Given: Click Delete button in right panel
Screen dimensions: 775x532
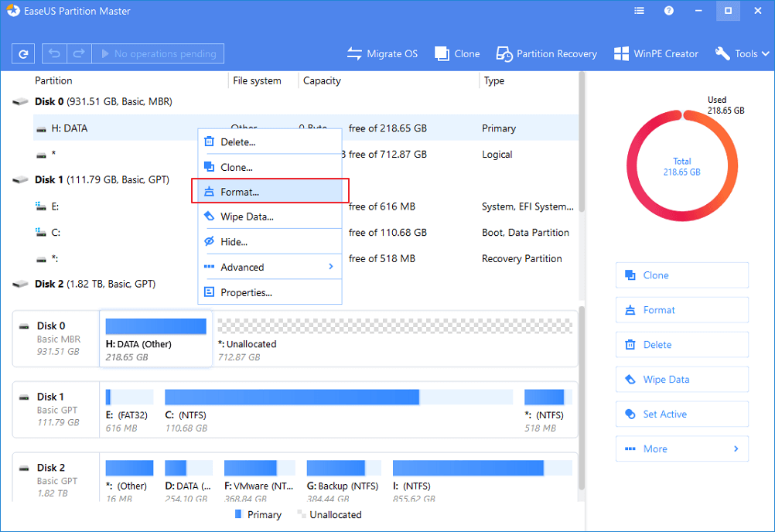Looking at the screenshot, I should (682, 344).
